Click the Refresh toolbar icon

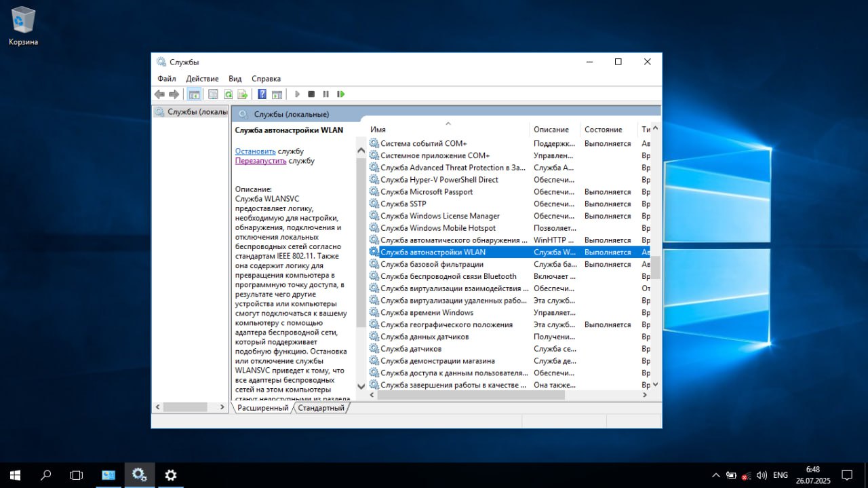pos(228,94)
